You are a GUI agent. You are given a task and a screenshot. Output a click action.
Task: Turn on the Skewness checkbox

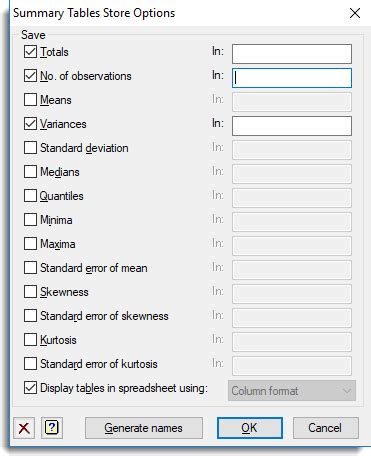[x=30, y=292]
